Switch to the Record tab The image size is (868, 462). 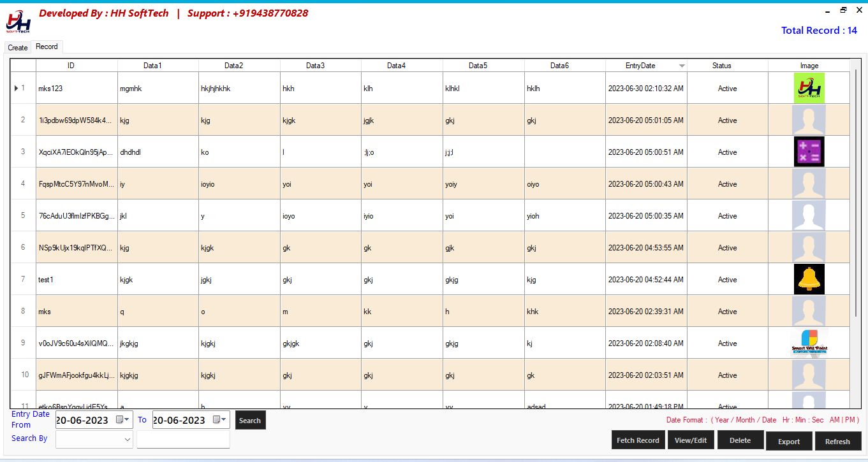(x=47, y=47)
